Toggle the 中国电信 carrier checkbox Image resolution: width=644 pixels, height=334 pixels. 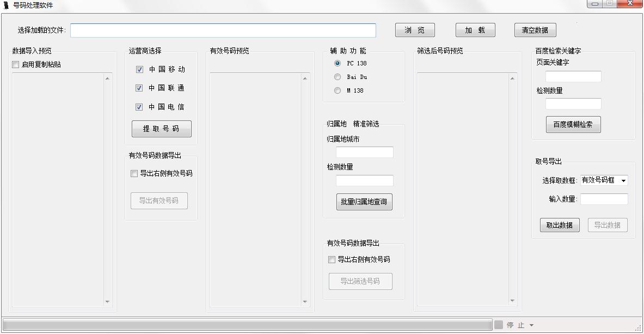[x=139, y=107]
